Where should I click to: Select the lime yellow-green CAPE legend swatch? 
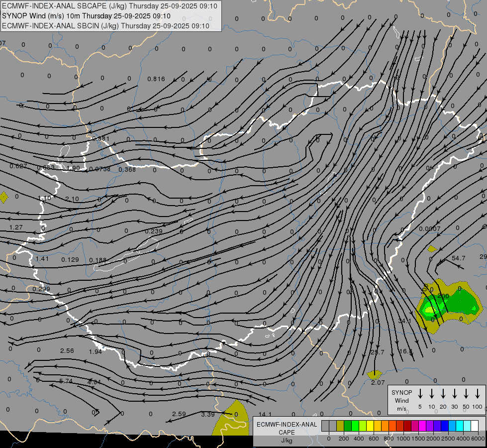coord(363,426)
